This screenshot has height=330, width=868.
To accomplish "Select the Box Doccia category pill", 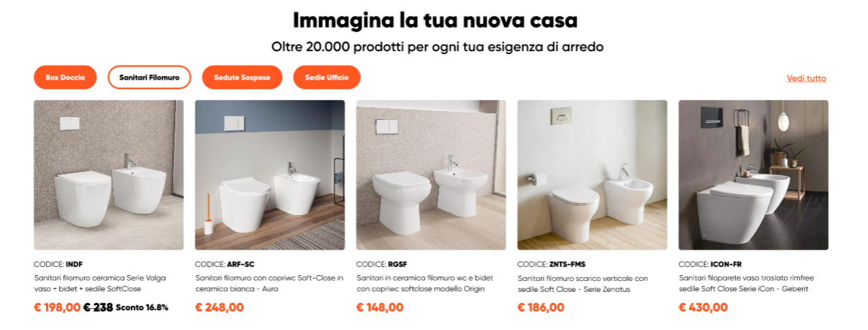I will (65, 77).
